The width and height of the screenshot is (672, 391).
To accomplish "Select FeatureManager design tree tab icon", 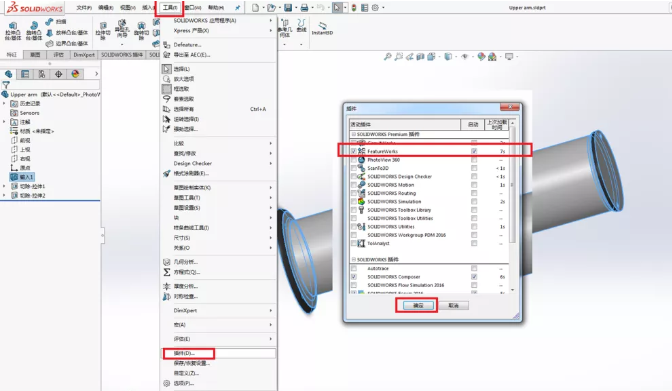I will click(8, 74).
